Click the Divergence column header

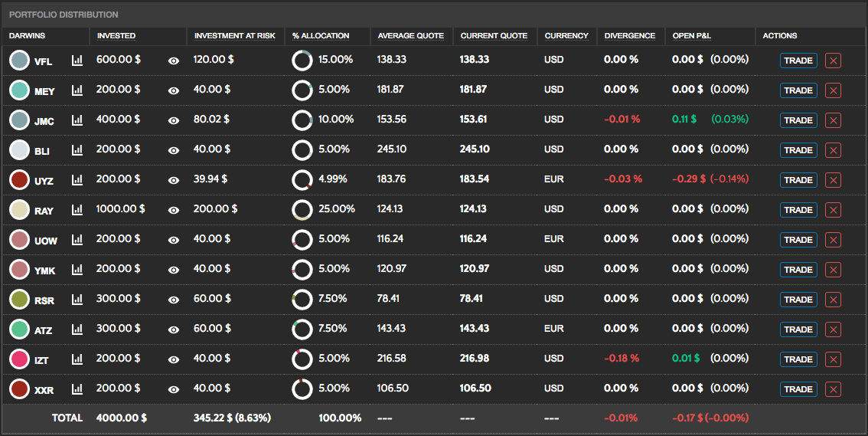tap(629, 35)
